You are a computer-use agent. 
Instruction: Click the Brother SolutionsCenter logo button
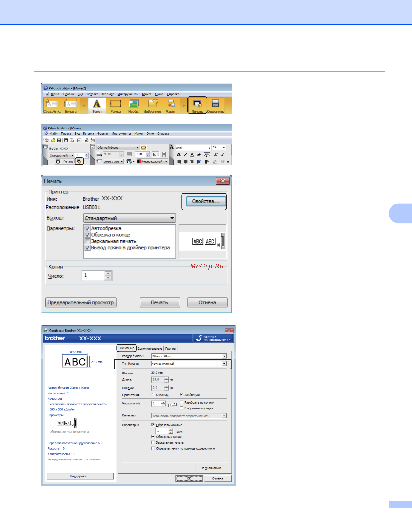[x=213, y=338]
